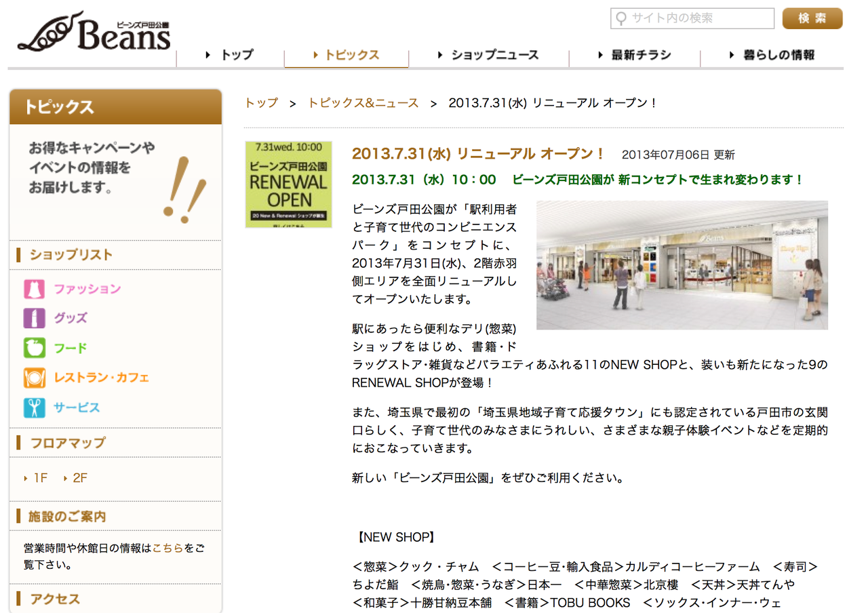The width and height of the screenshot is (868, 613).
Task: Click the アクセス sidebar heading
Action: coord(55,599)
